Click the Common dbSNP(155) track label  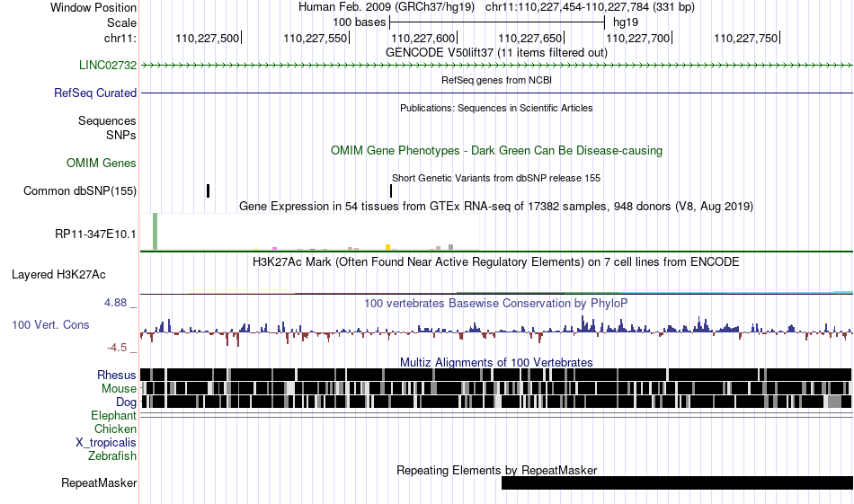(80, 191)
